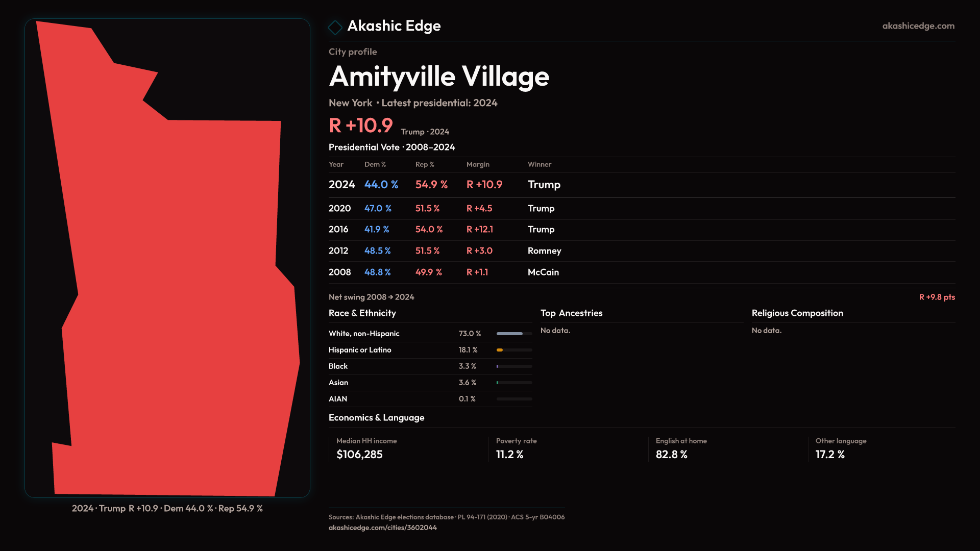The height and width of the screenshot is (551, 980).
Task: Click the Other language 17.2 % stat
Action: pyautogui.click(x=830, y=455)
